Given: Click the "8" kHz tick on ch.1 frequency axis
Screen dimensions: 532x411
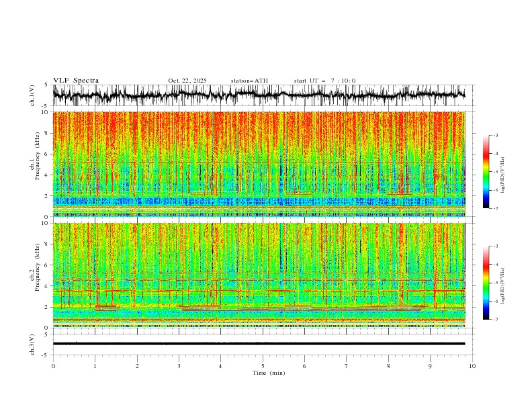Looking at the screenshot, I should pos(47,133).
